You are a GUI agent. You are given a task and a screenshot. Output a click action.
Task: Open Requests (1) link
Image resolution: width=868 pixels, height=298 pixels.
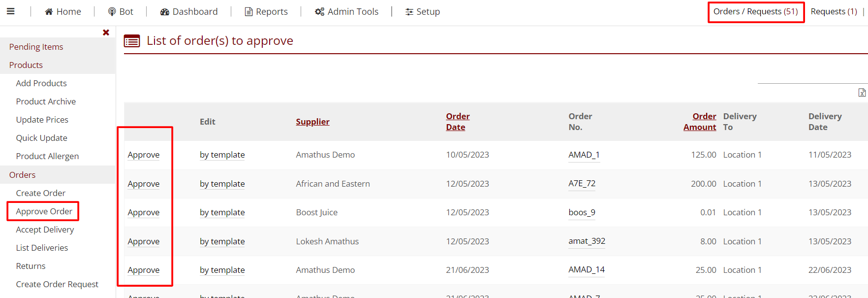[x=834, y=11]
